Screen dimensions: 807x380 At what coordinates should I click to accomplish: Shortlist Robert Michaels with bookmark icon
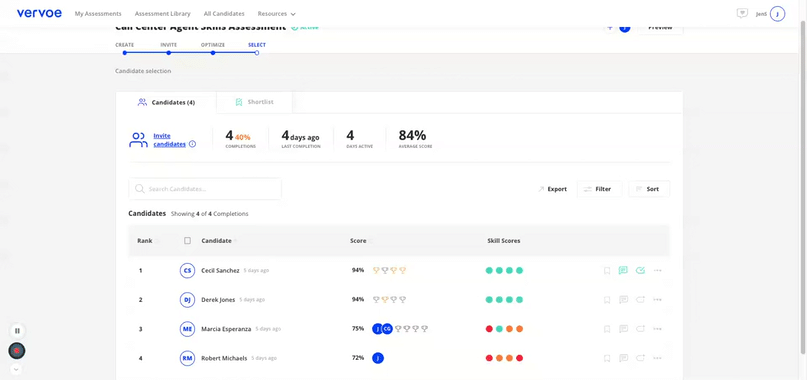(607, 358)
